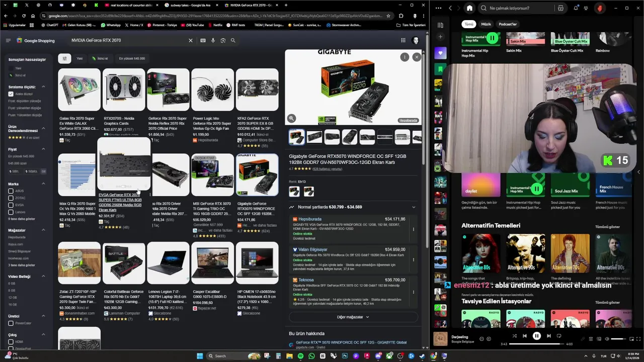Open Spotify notifications bell
The width and height of the screenshot is (644, 362).
[576, 8]
